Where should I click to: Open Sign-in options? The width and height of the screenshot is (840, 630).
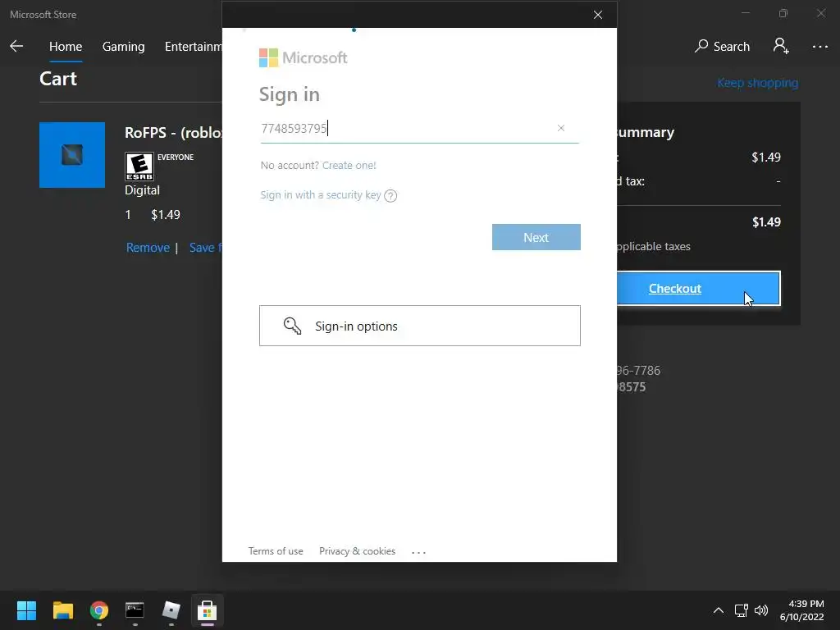click(x=419, y=326)
